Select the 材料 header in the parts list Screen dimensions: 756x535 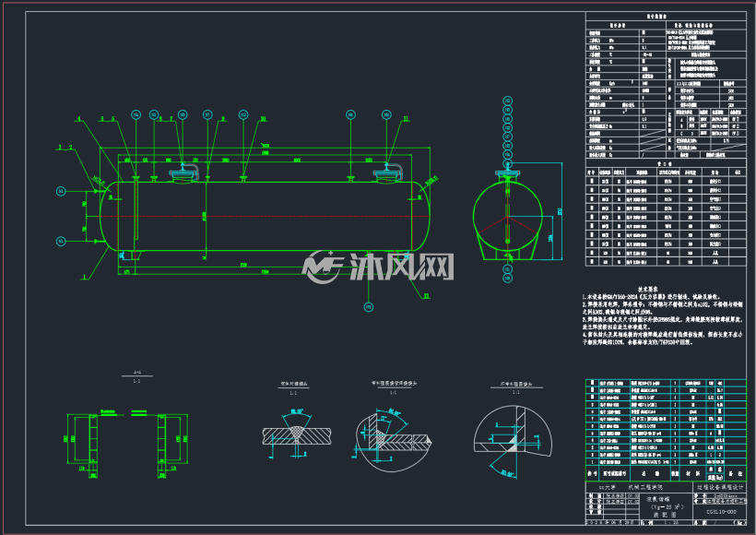[x=692, y=474]
